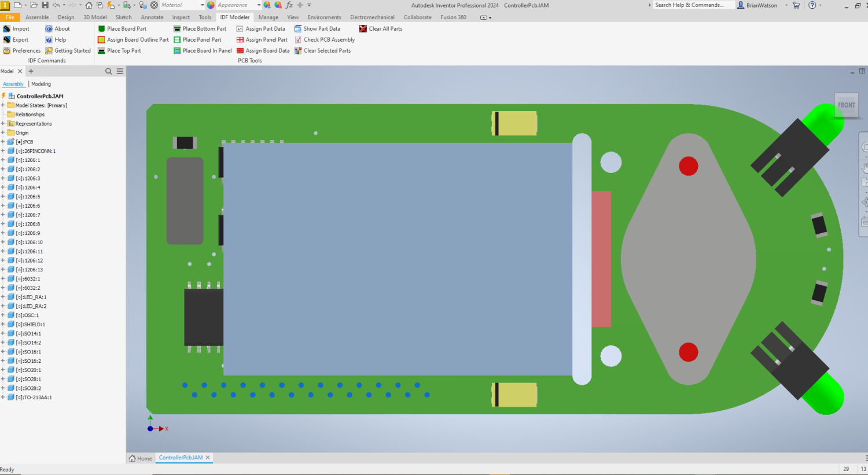The height and width of the screenshot is (475, 868).
Task: Open the Appearance dropdown
Action: 259,5
